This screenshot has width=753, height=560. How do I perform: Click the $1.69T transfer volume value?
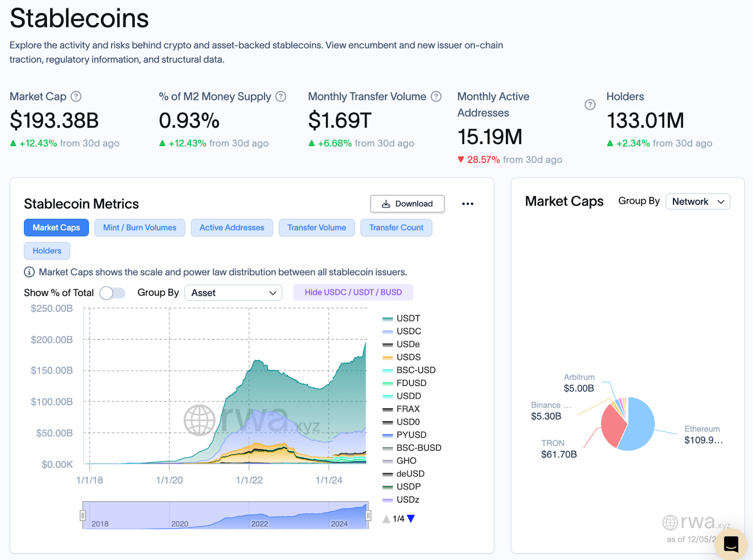coord(340,120)
